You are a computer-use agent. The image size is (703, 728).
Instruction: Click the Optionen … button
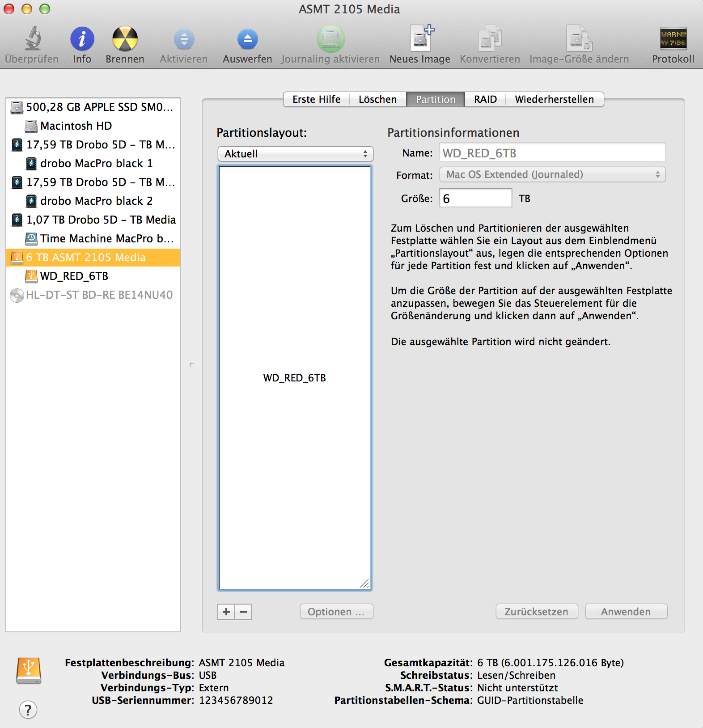pyautogui.click(x=336, y=612)
